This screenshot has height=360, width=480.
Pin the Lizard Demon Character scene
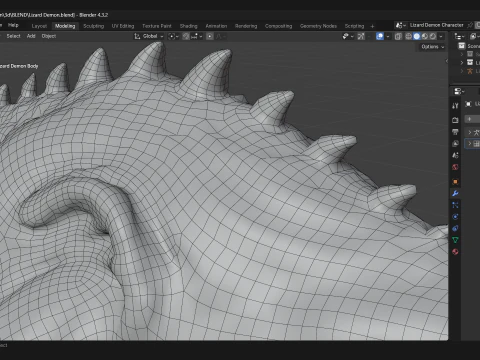pyautogui.click(x=470, y=25)
